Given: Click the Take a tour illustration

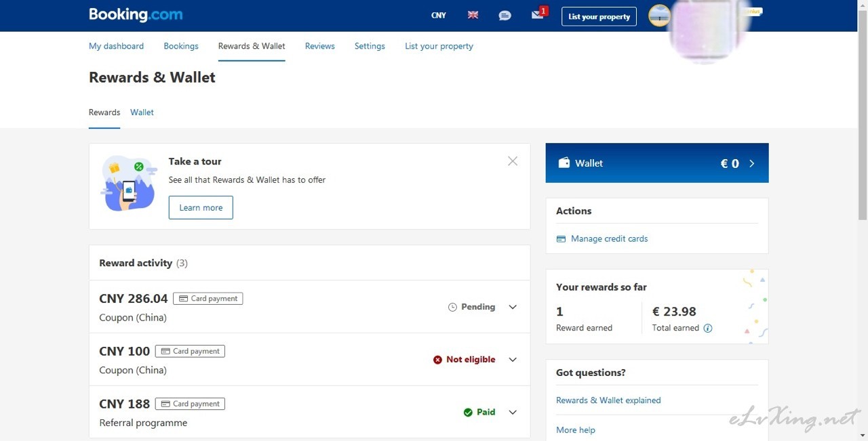Looking at the screenshot, I should 129,184.
